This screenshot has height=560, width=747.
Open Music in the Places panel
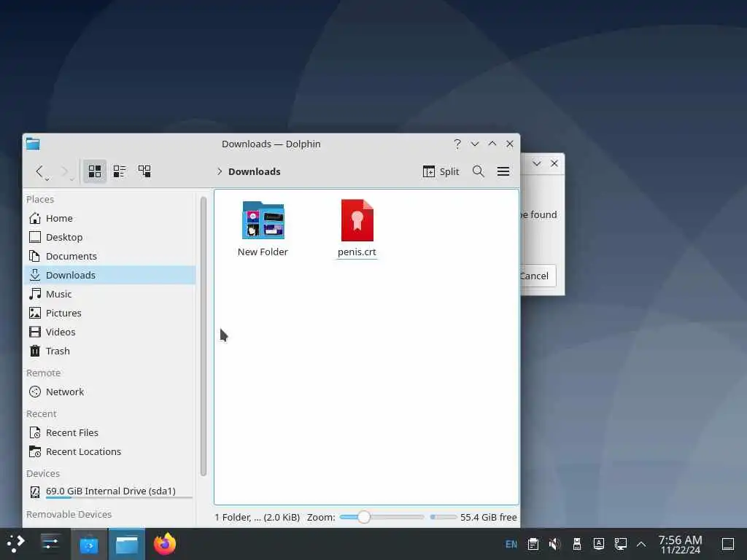click(109, 295)
